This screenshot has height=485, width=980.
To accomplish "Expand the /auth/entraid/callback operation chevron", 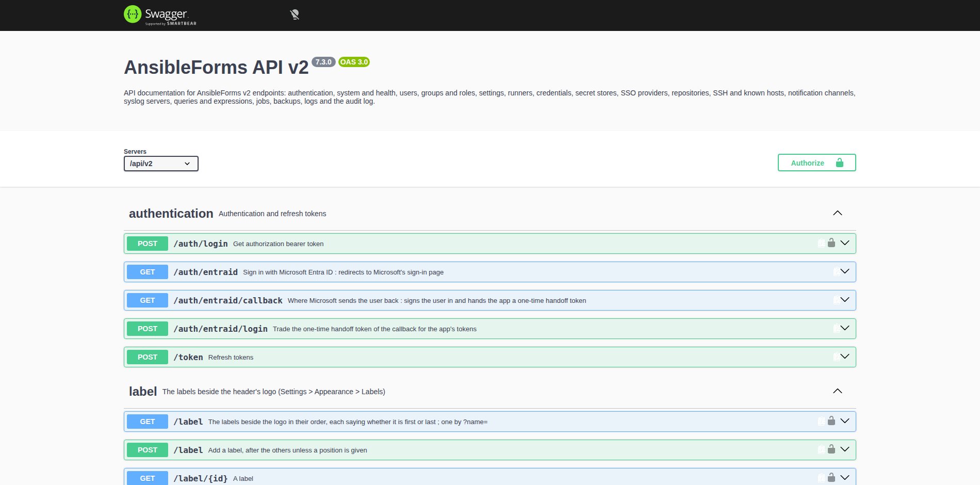I will pos(845,300).
